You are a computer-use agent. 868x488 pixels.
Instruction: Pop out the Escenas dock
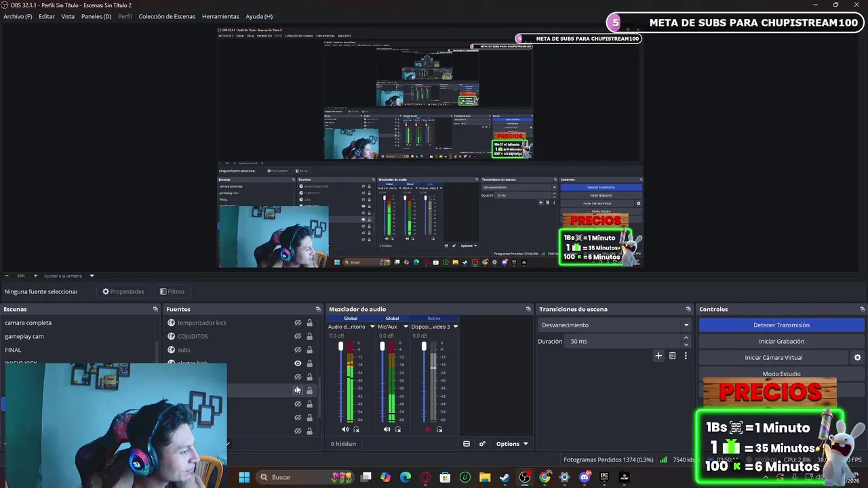click(155, 309)
